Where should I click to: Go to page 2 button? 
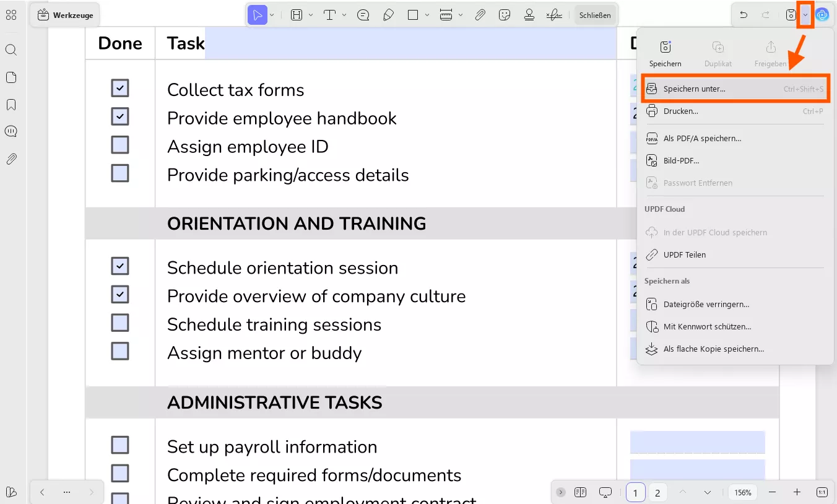(x=657, y=493)
